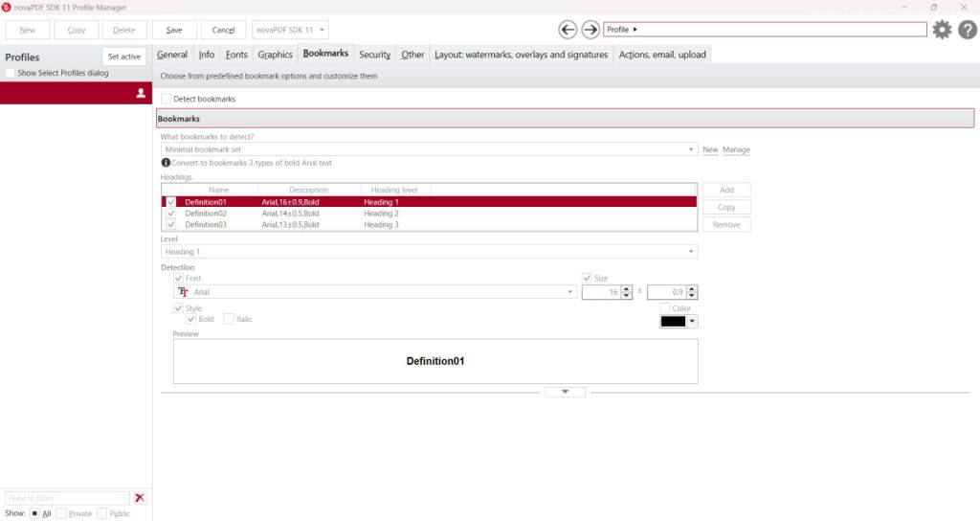Toggle the Size detection checkbox

point(587,279)
